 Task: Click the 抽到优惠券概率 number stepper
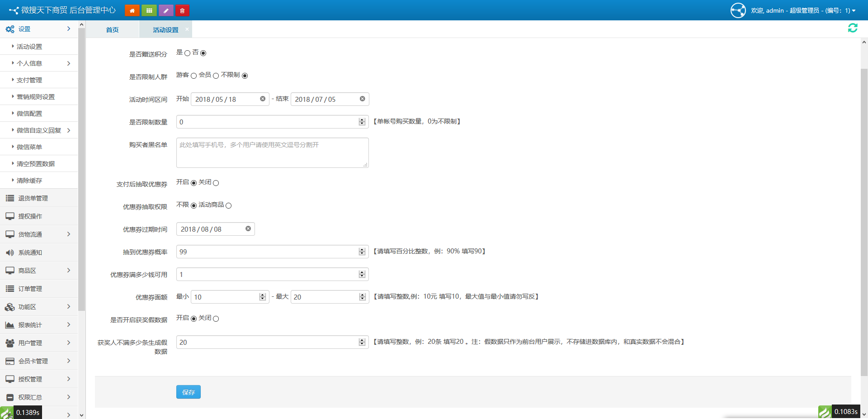click(x=362, y=252)
